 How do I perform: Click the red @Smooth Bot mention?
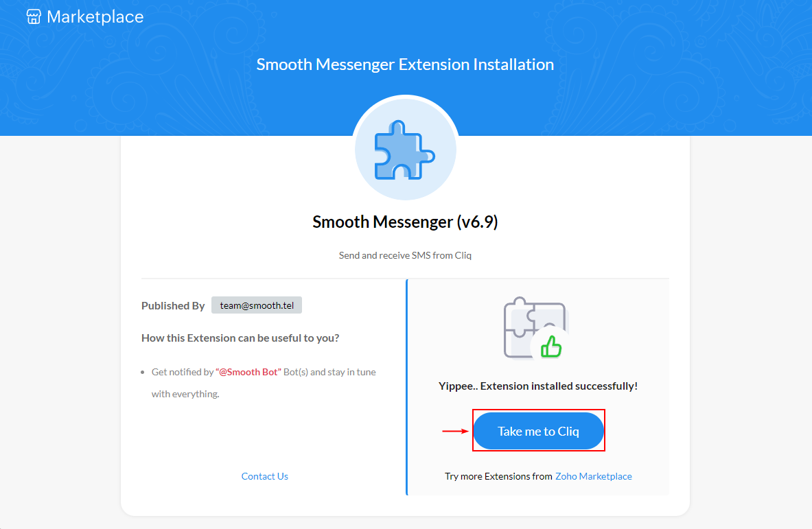248,372
